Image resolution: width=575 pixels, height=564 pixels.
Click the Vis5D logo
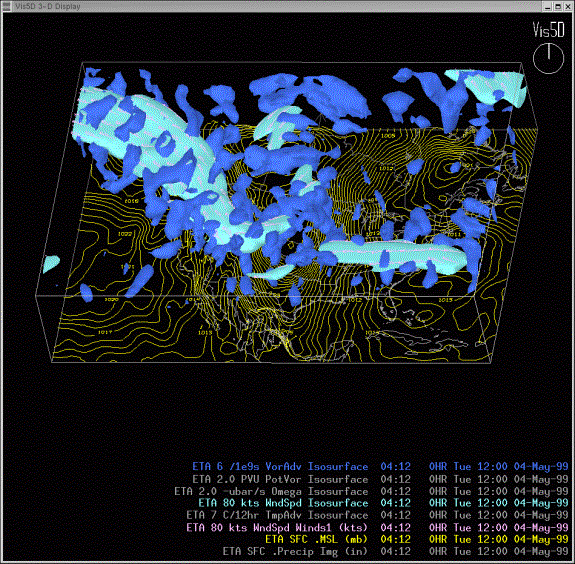(548, 30)
